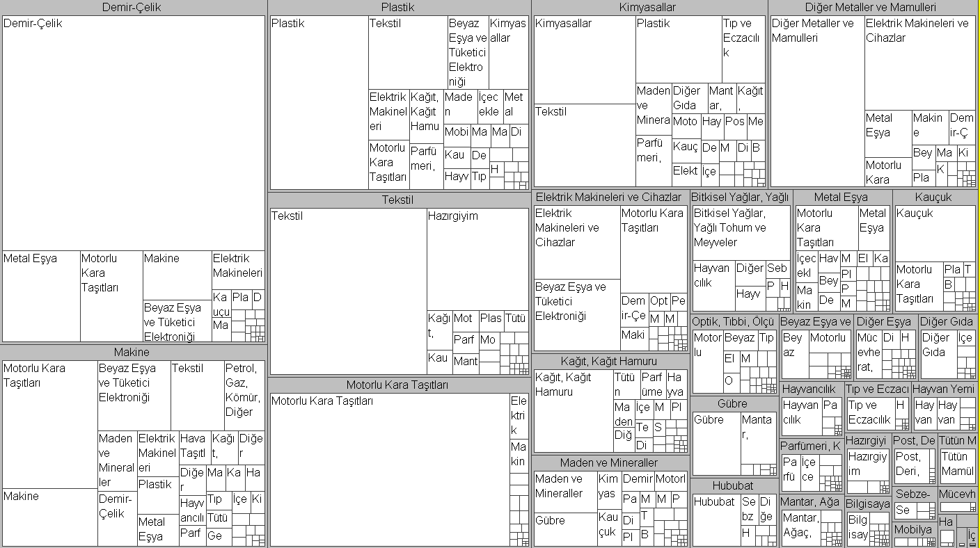980x548 pixels.
Task: Click Elektrik Makineleri ve Cihazlar in Diğer Metaller group
Action: 919,63
